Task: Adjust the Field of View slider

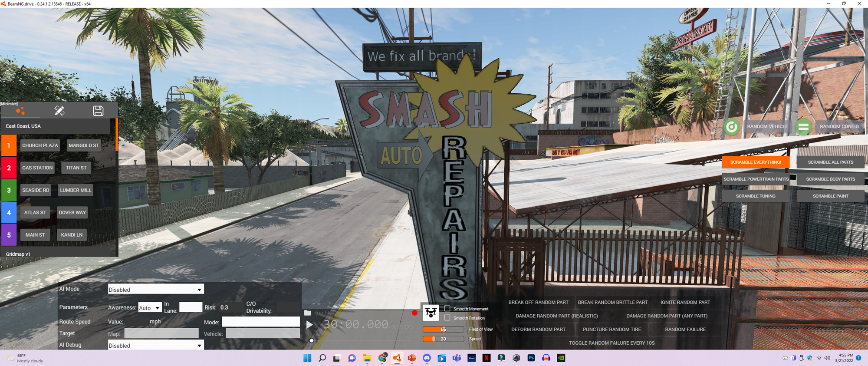Action: click(x=443, y=330)
